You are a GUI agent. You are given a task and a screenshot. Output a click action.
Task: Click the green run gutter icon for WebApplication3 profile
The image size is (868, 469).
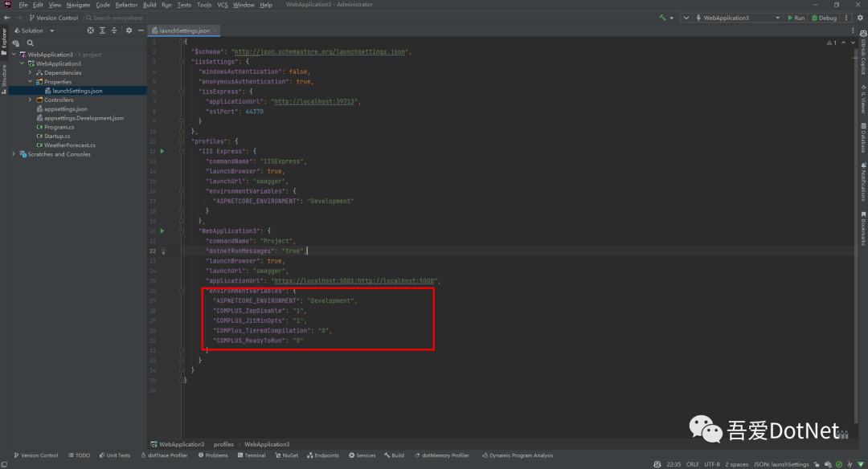point(162,230)
